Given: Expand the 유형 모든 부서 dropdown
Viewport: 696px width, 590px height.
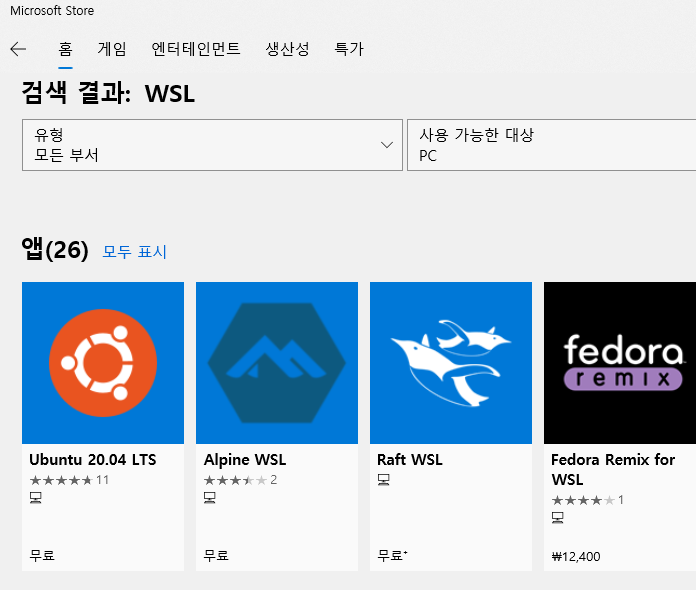Looking at the screenshot, I should pos(212,145).
